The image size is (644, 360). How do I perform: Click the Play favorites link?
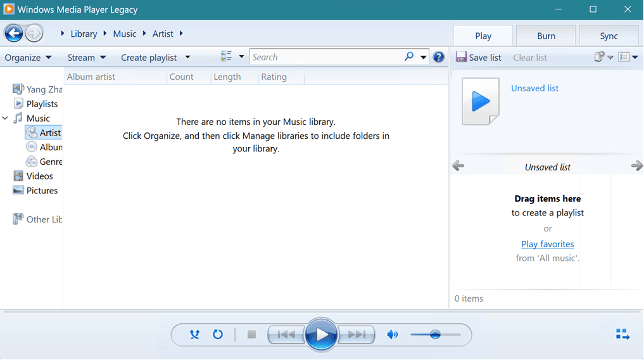pos(548,244)
